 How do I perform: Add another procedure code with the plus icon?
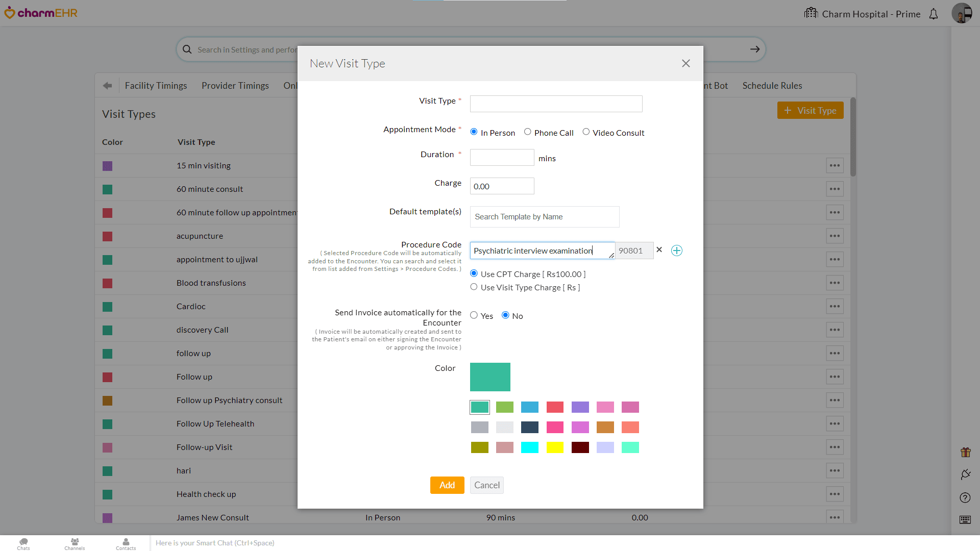coord(676,251)
